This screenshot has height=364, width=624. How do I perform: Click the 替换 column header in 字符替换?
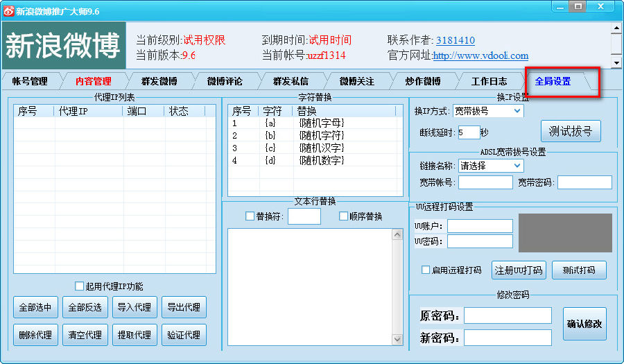[x=344, y=111]
